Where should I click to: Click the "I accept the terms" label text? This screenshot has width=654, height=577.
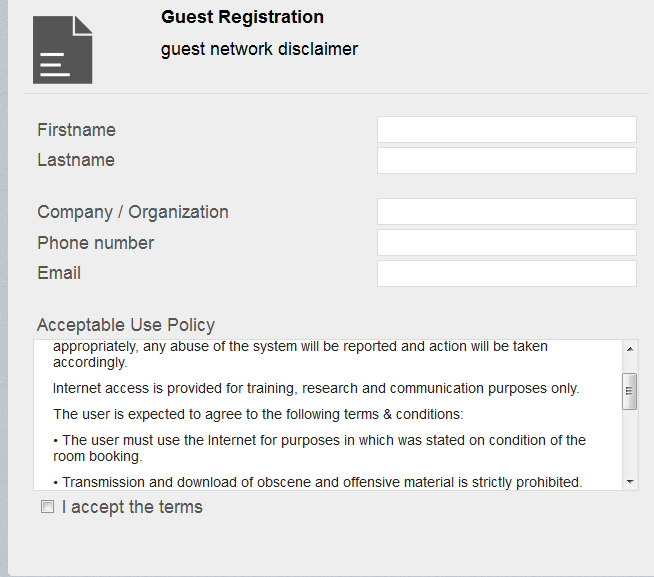pyautogui.click(x=132, y=507)
